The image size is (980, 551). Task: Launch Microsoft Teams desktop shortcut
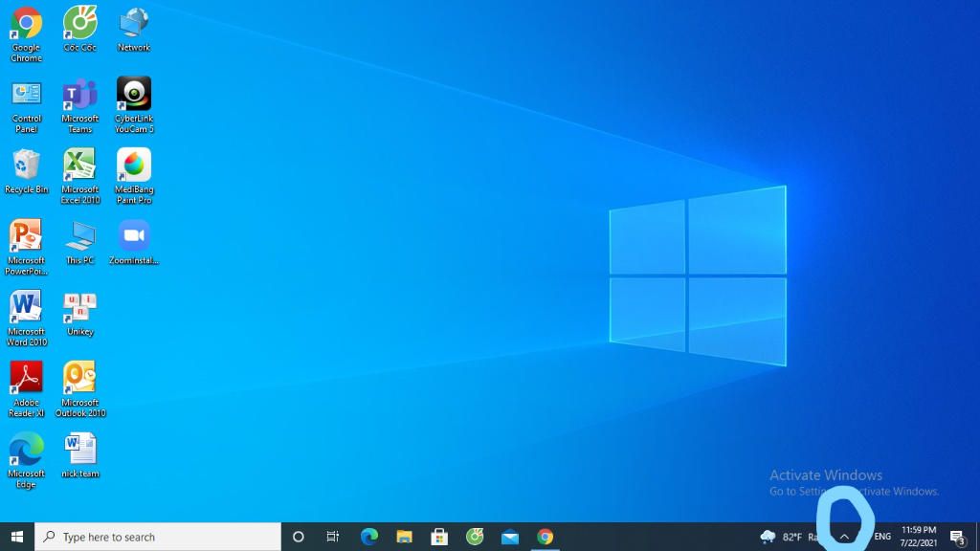pyautogui.click(x=80, y=106)
